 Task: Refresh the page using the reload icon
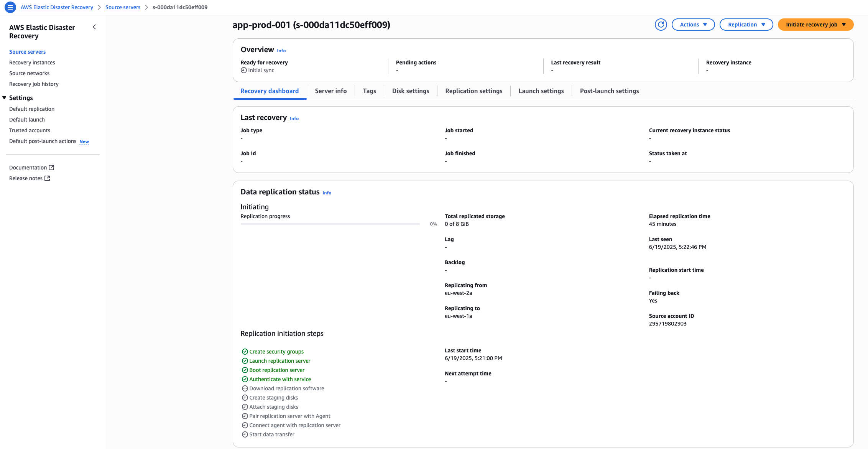661,25
